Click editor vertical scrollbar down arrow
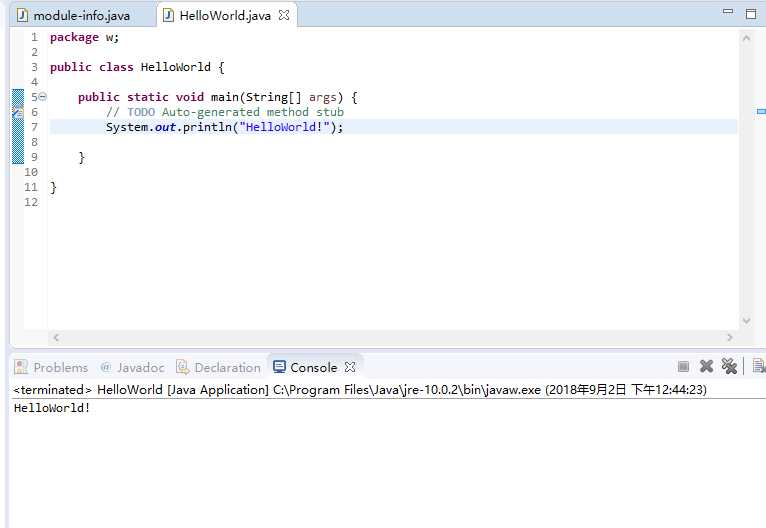 click(746, 320)
